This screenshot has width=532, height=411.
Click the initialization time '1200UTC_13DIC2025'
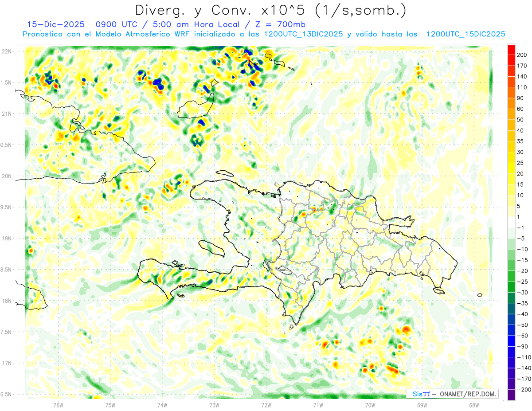[x=303, y=34]
